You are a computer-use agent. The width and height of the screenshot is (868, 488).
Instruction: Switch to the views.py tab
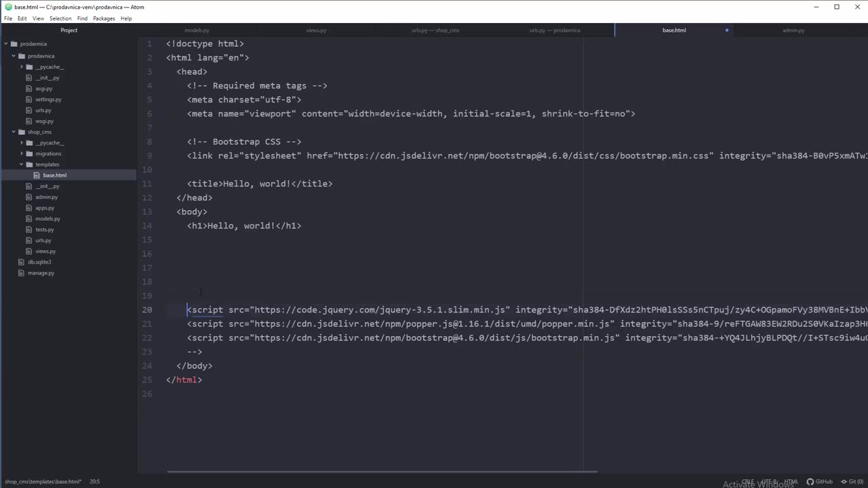316,30
